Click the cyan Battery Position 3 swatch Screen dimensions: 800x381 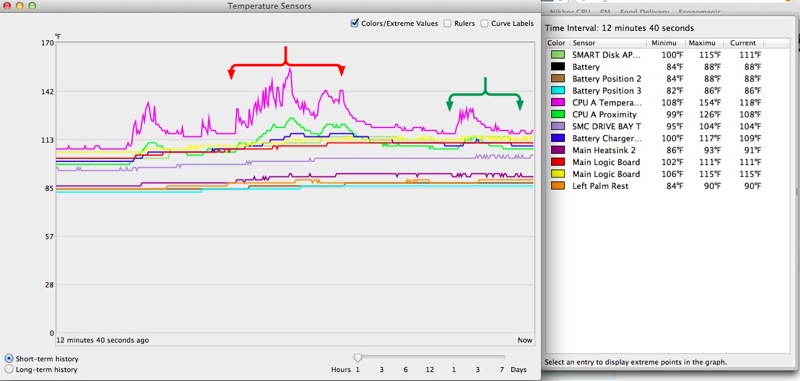point(558,91)
